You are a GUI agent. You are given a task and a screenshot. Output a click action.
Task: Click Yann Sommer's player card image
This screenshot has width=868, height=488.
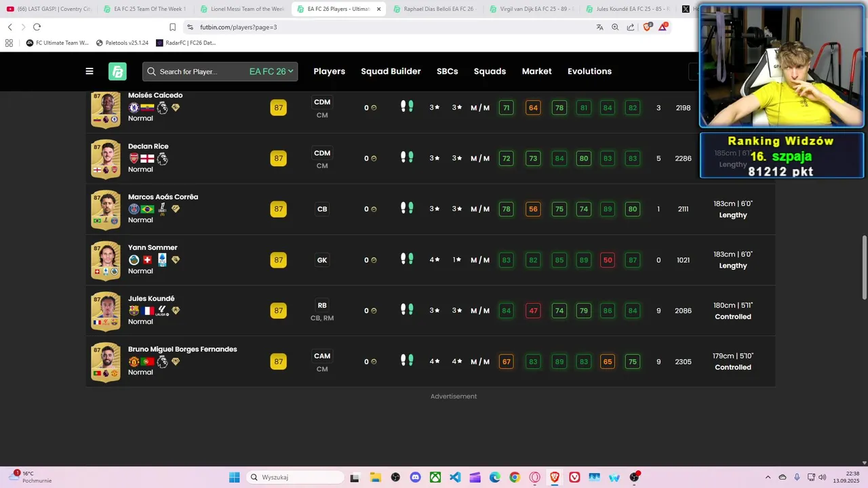(x=105, y=260)
